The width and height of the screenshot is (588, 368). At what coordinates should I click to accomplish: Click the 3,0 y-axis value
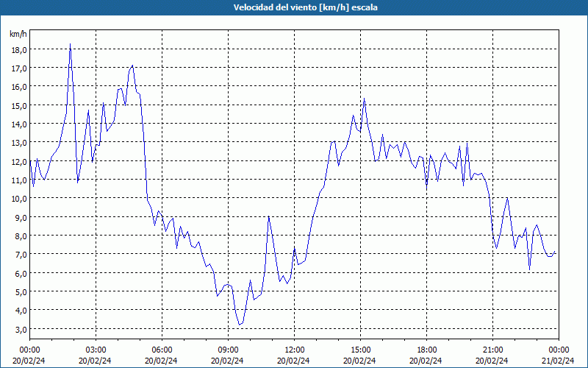tap(20, 329)
